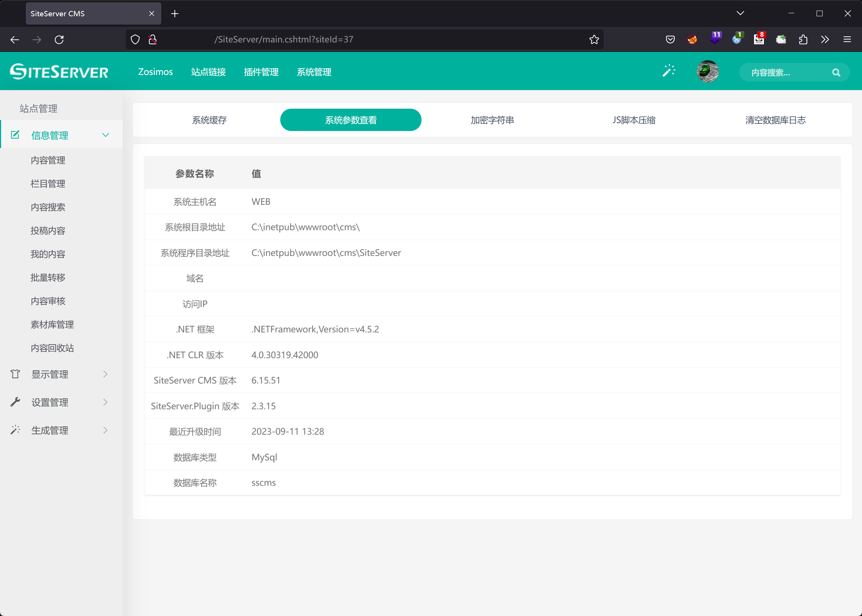862x616 pixels.
Task: Select 内容管理 in the sidebar
Action: tap(48, 161)
